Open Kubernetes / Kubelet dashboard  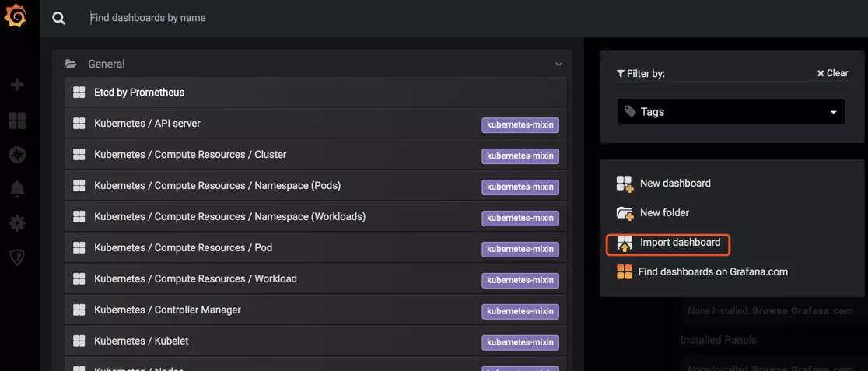(316, 341)
